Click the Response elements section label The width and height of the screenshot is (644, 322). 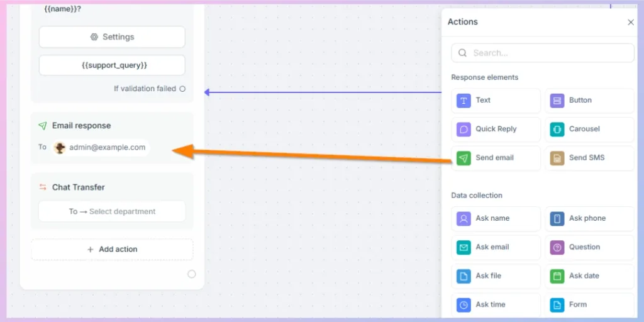coord(485,77)
